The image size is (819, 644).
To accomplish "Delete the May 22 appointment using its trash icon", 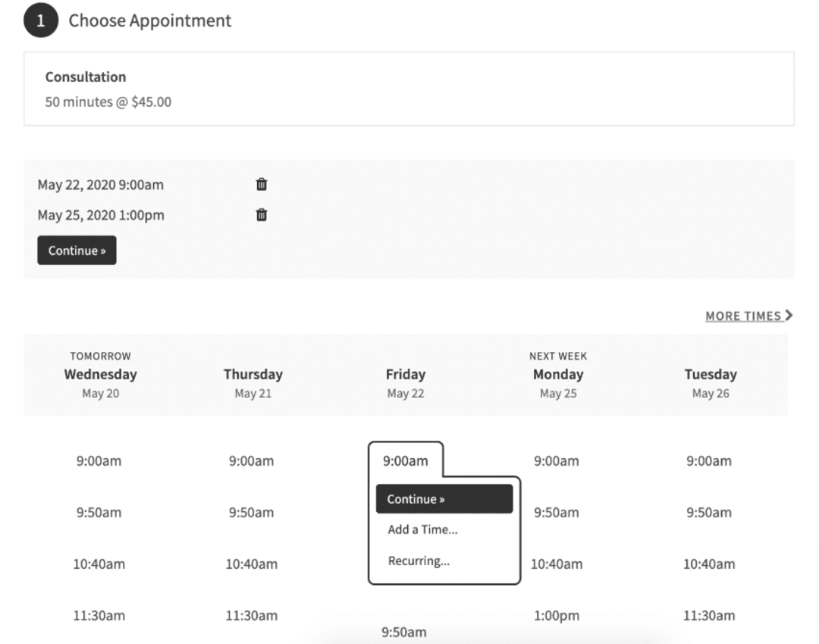I will point(261,184).
